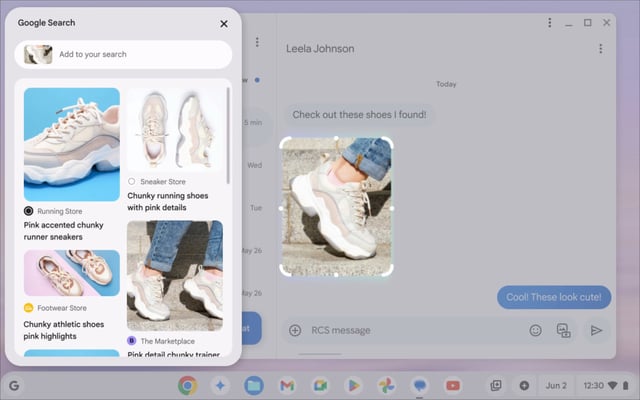The height and width of the screenshot is (400, 640).
Task: Open The Marketplace jeans and sneakers image
Action: pyautogui.click(x=175, y=276)
